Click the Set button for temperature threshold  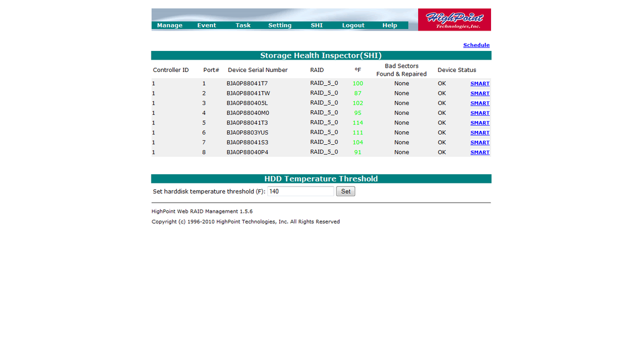345,191
